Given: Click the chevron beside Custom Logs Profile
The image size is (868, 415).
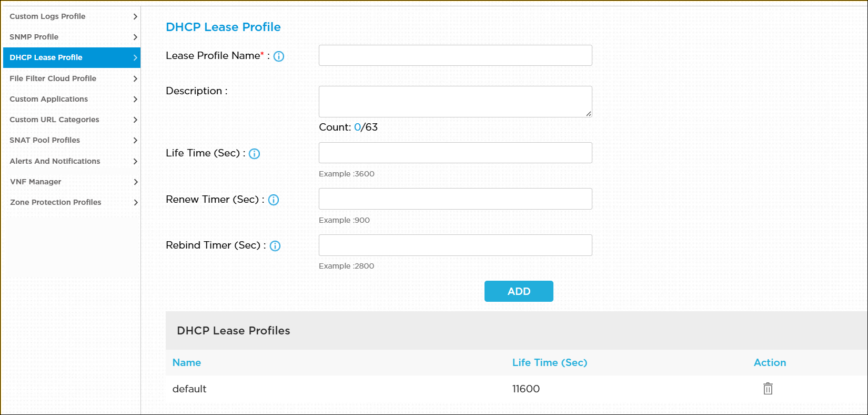Looking at the screenshot, I should pos(136,16).
